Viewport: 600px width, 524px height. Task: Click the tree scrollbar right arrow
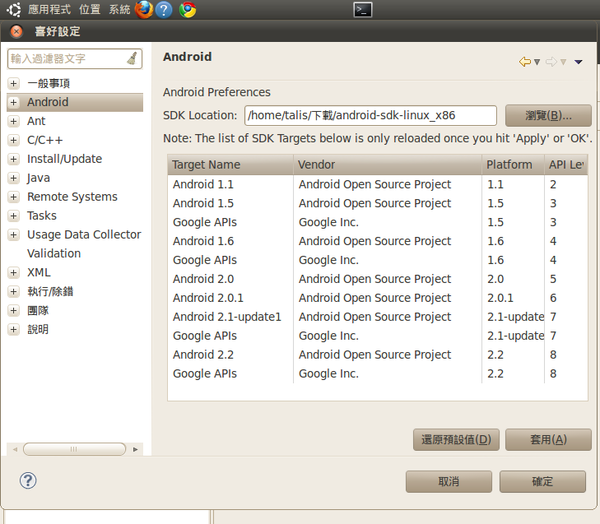click(x=135, y=449)
